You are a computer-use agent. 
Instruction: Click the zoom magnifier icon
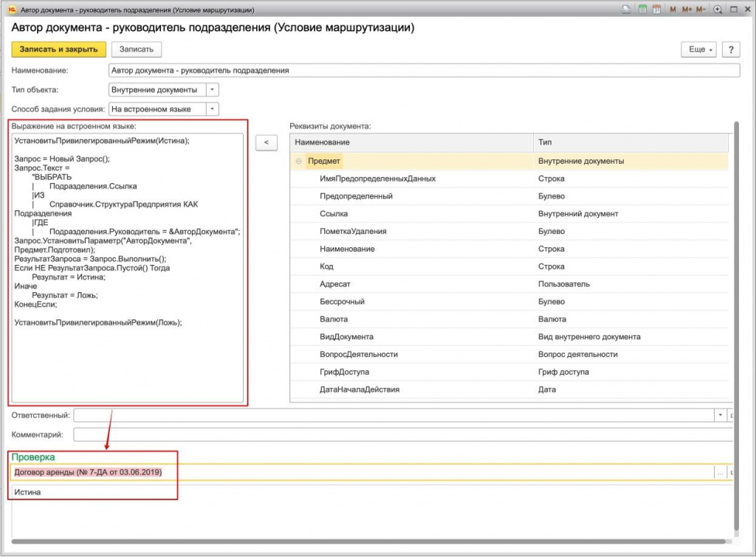[717, 10]
